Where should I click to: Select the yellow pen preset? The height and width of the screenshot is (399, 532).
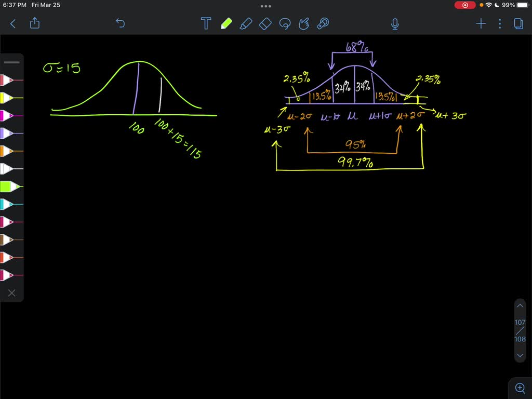pyautogui.click(x=8, y=98)
